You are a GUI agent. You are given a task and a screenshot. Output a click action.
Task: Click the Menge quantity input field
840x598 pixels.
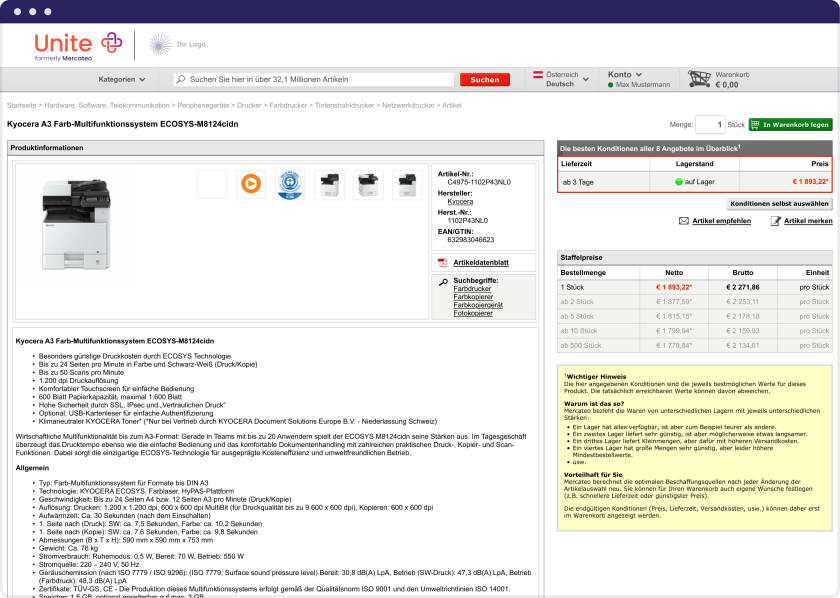709,125
